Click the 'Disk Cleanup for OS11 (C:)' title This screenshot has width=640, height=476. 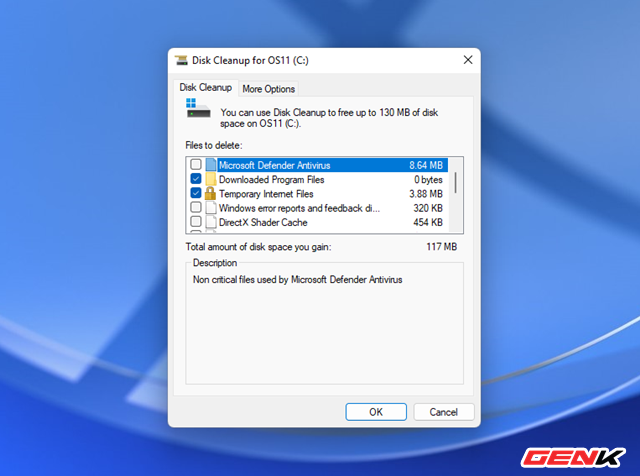coord(250,60)
